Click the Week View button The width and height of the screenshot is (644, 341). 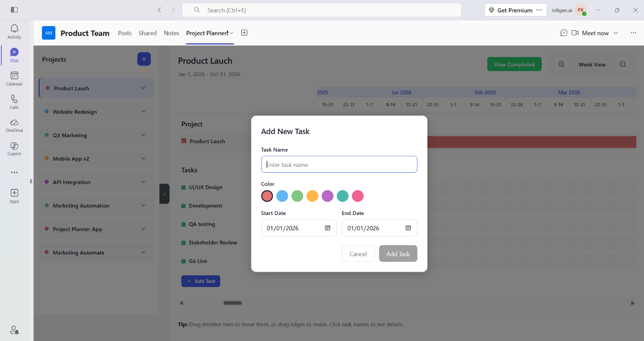click(x=592, y=64)
